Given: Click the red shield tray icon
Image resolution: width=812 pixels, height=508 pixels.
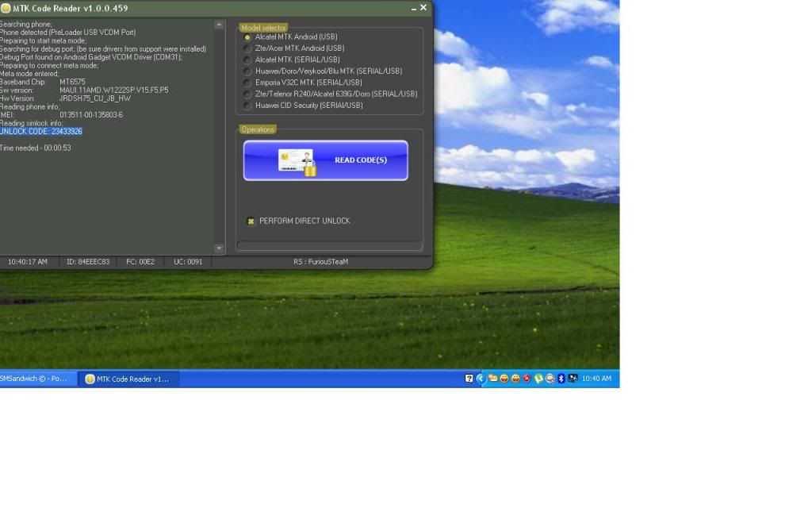Looking at the screenshot, I should point(527,379).
